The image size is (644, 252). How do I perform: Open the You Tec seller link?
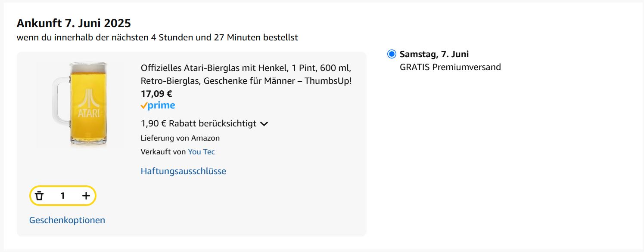(201, 152)
